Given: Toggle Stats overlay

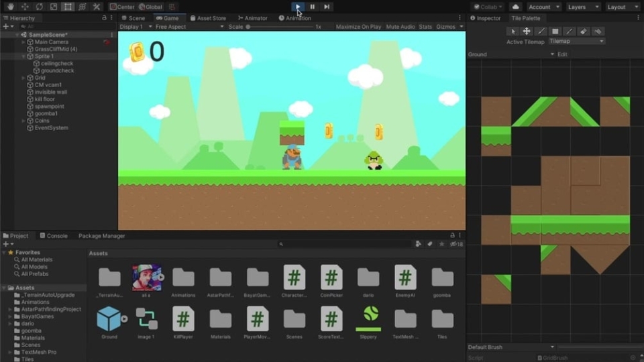Looking at the screenshot, I should pos(425,27).
